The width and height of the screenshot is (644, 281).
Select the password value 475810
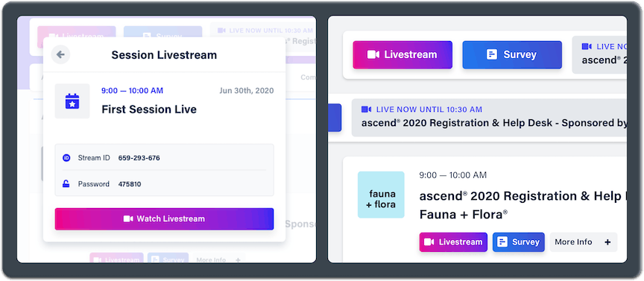tap(130, 184)
